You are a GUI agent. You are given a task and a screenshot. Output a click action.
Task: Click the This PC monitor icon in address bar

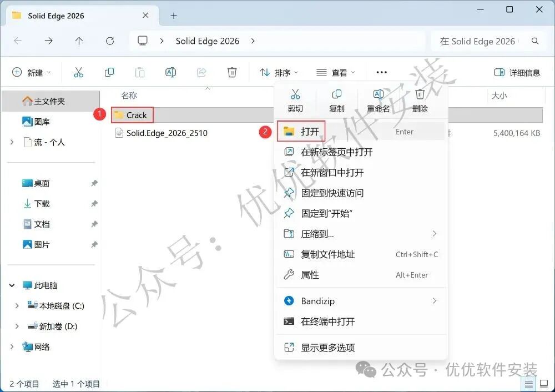pos(143,41)
